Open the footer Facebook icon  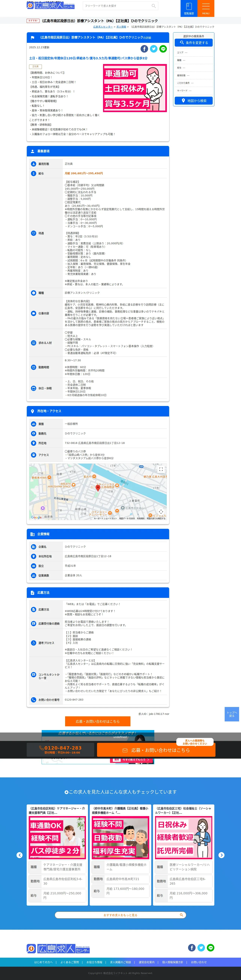tap(192, 948)
